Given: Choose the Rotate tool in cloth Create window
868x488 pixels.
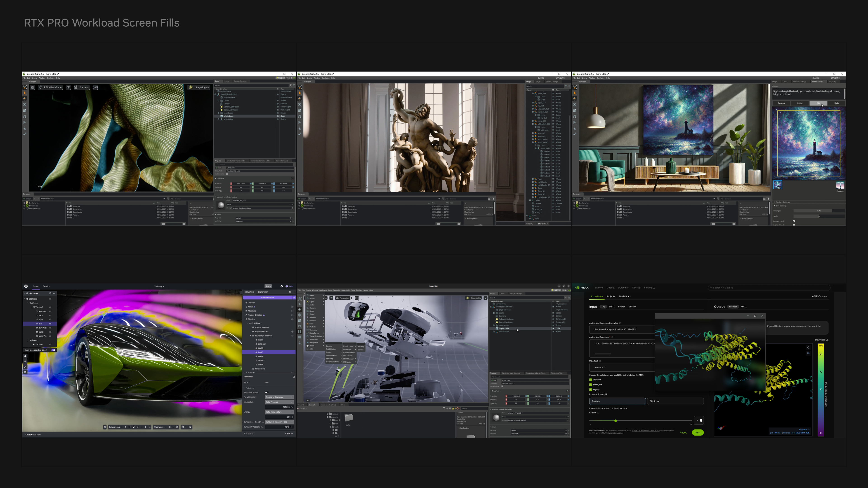Looking at the screenshot, I should tap(25, 105).
